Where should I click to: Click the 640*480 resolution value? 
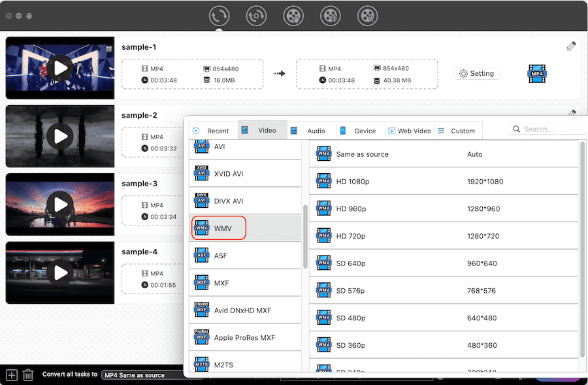tap(482, 318)
